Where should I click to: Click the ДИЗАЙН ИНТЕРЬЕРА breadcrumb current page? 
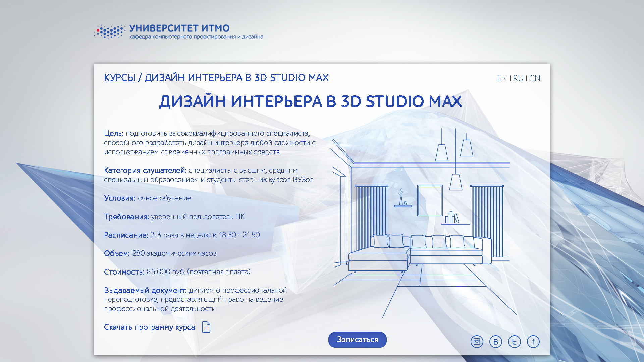click(236, 78)
